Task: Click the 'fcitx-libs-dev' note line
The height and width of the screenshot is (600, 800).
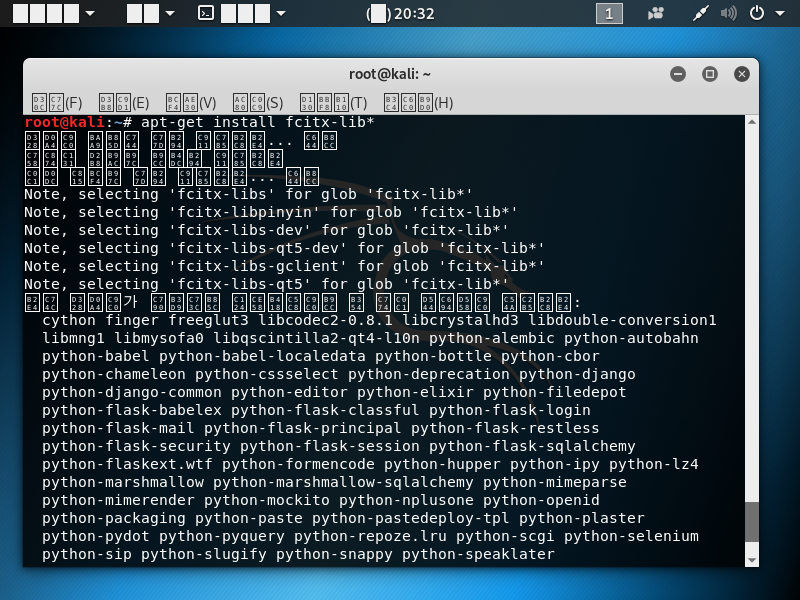Action: 266,230
